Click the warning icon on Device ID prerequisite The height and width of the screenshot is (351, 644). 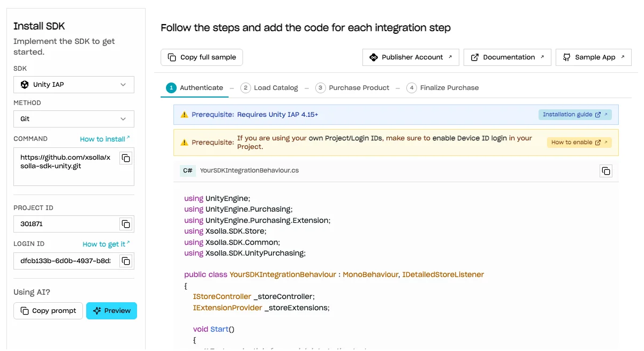click(184, 143)
